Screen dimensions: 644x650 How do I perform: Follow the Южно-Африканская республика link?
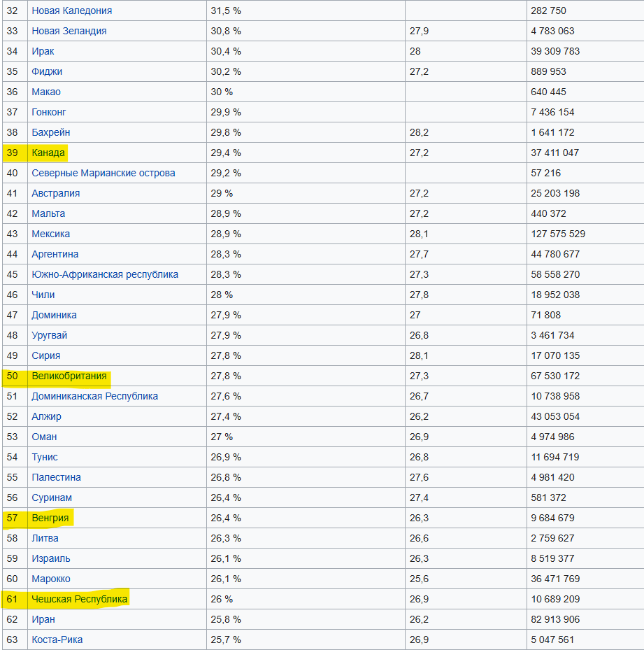pos(105,274)
